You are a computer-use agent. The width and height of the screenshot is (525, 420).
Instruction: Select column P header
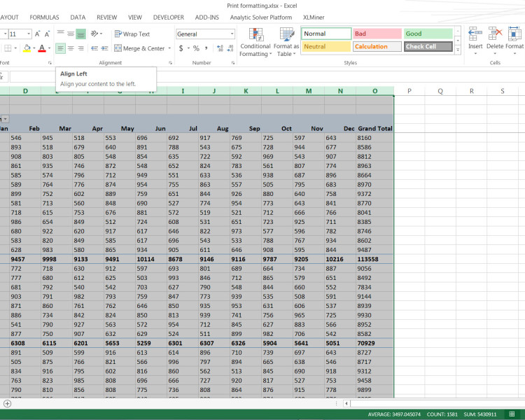tap(409, 91)
